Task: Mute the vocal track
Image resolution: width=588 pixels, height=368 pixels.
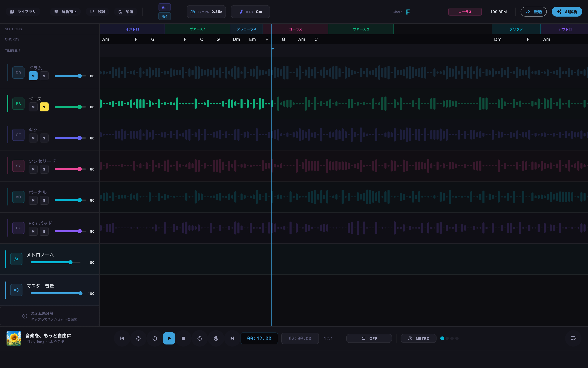Action: pos(33,200)
